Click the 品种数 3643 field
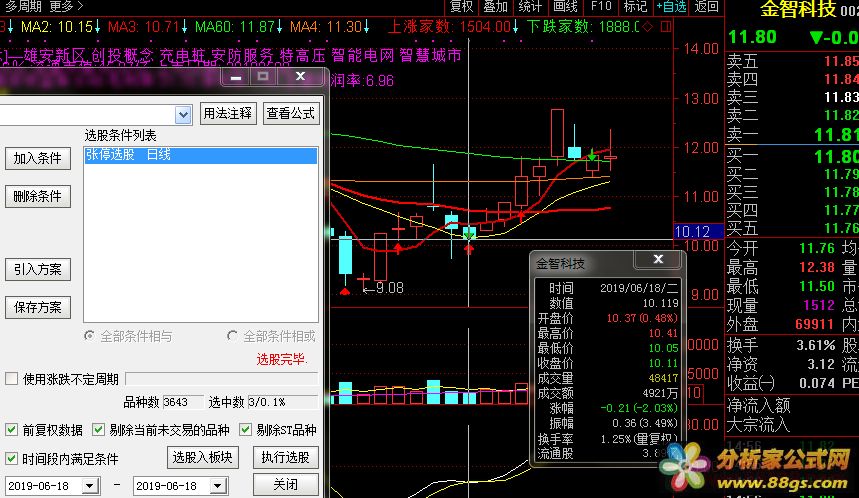The height and width of the screenshot is (498, 859). click(183, 402)
